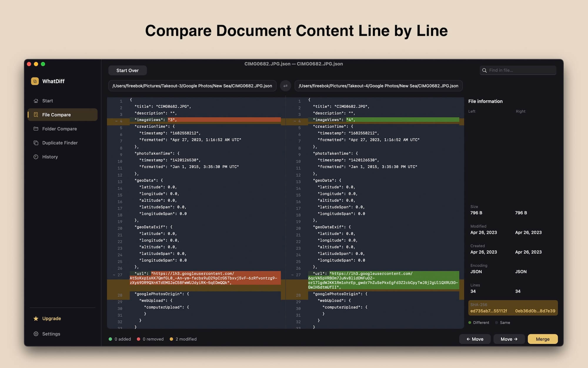Click the Merge button
Screen dimensions: 588x368
point(543,339)
